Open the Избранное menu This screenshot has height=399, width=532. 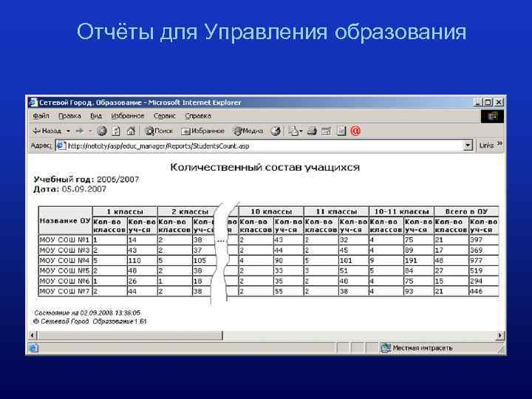[x=128, y=116]
